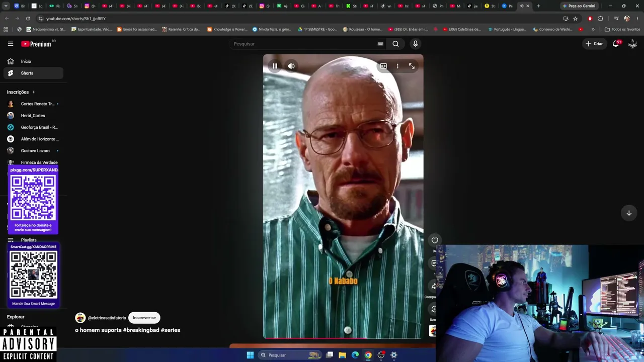Open the YouTube account avatar menu
Image resolution: width=644 pixels, height=362 pixels.
(633, 44)
